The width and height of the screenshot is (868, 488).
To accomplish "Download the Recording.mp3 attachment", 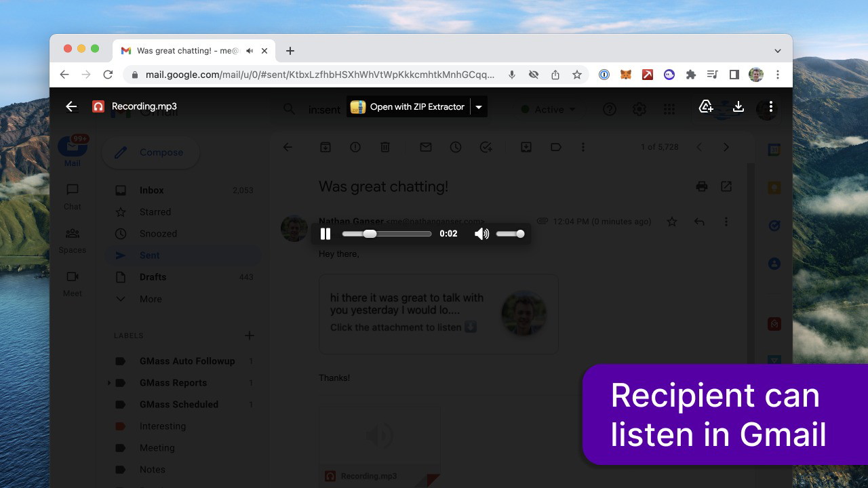I will [x=738, y=106].
